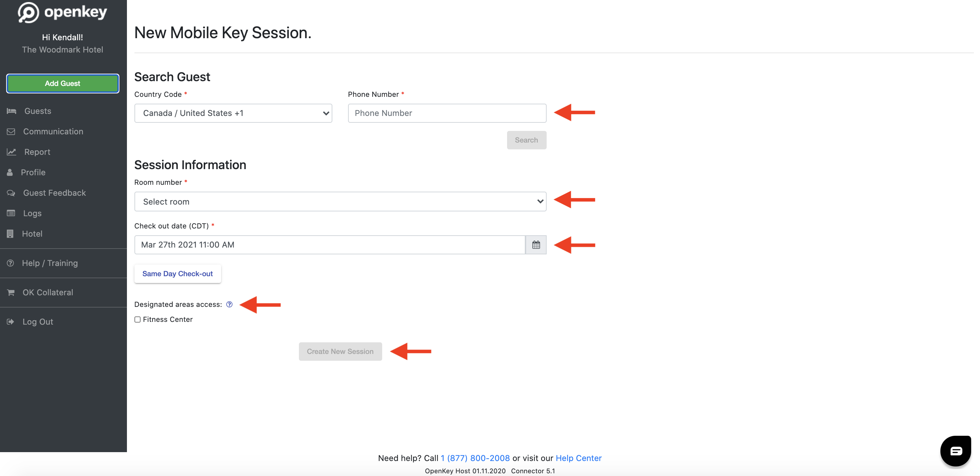The height and width of the screenshot is (476, 980).
Task: Enable the Fitness Center checkbox
Action: coord(137,319)
